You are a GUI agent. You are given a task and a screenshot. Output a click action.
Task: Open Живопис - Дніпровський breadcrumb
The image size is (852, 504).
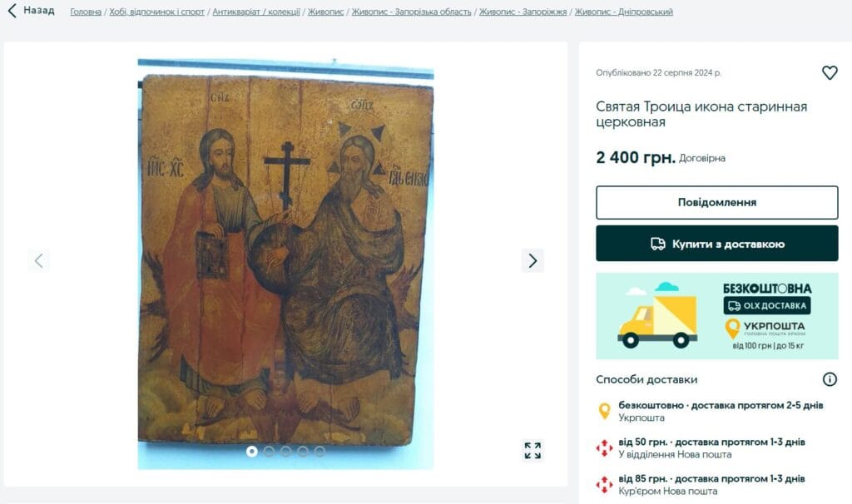pos(624,12)
